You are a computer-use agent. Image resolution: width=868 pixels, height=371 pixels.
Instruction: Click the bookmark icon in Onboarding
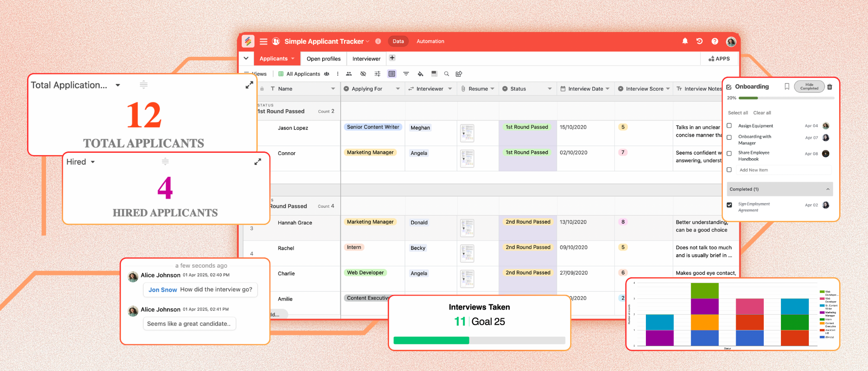[787, 87]
